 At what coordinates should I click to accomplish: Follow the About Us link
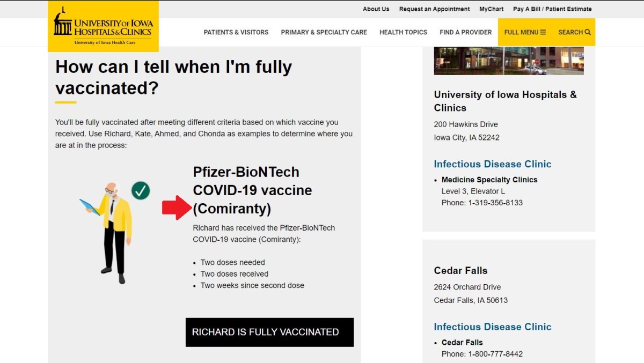(x=376, y=9)
